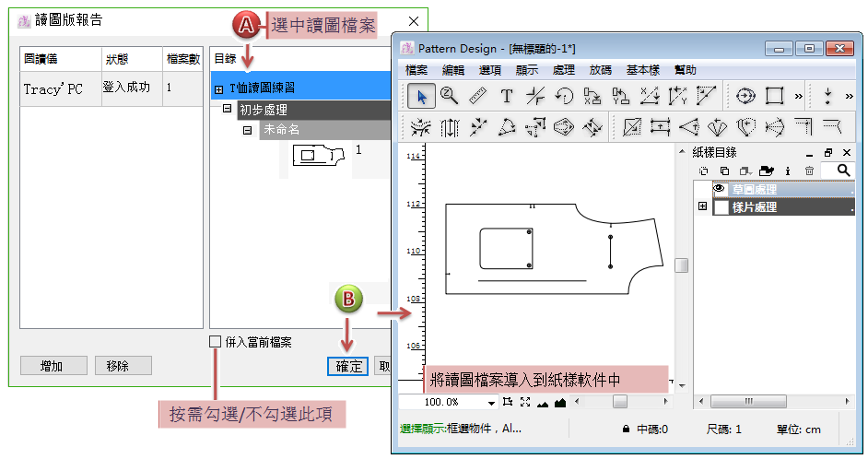Select the rectangle shape tool
Image resolution: width=868 pixels, height=459 pixels.
(774, 95)
